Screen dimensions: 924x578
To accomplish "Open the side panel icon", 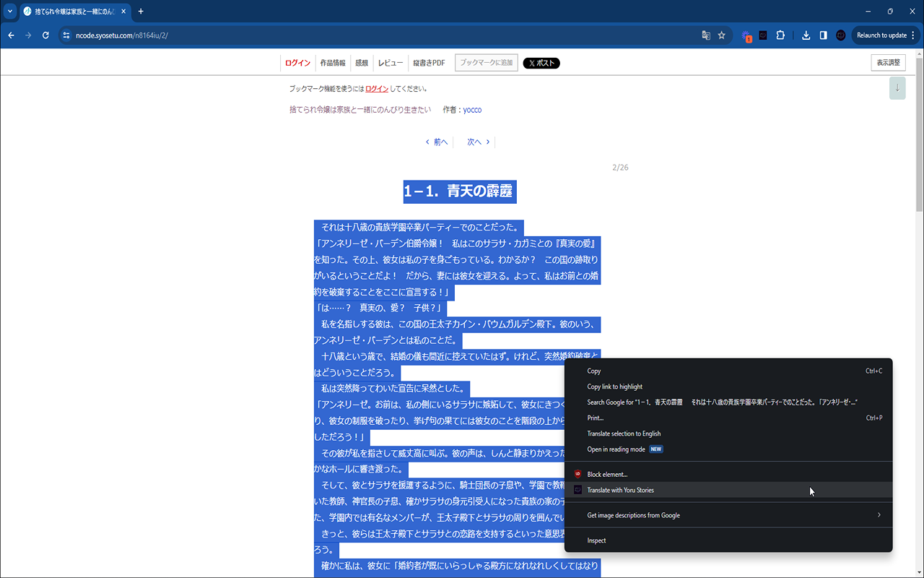I will click(823, 35).
